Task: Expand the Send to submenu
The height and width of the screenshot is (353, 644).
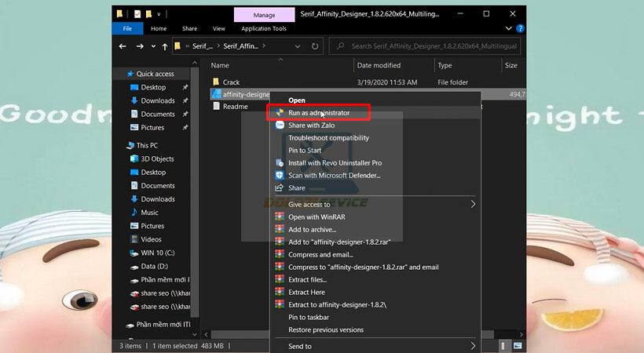Action: coord(473,346)
